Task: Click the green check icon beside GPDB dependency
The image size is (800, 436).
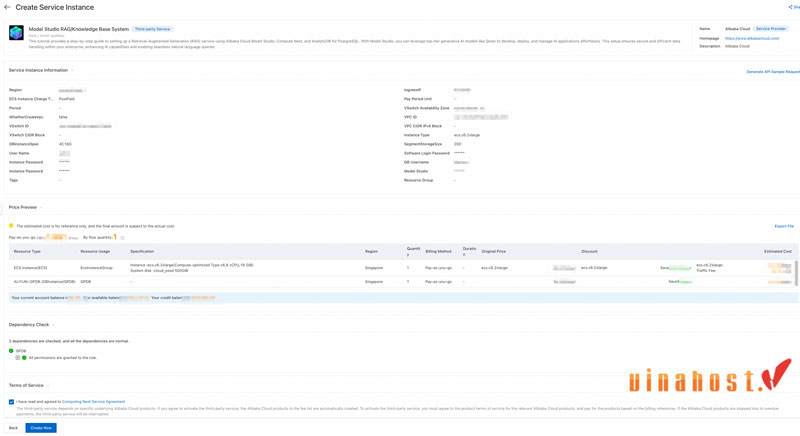Action: 11,351
